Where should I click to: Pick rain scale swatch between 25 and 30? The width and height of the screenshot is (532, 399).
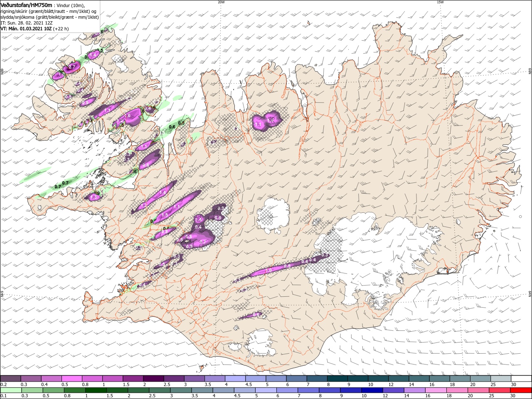[x=500, y=390]
